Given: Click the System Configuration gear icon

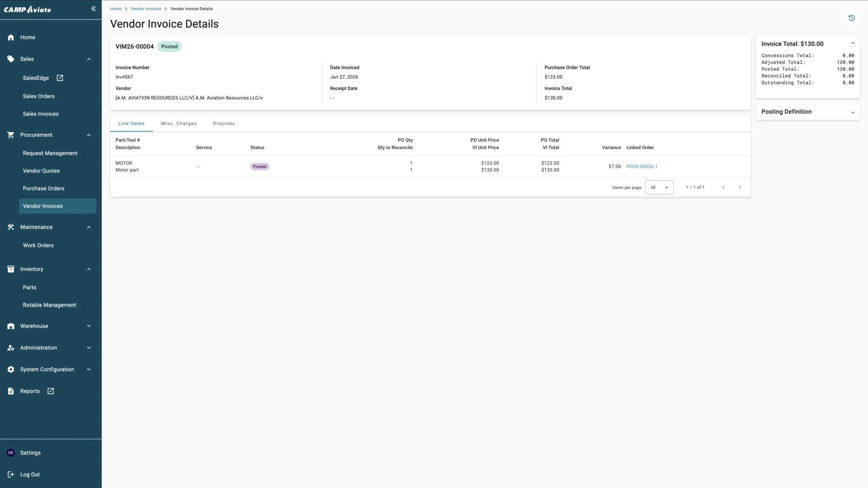Looking at the screenshot, I should point(11,369).
